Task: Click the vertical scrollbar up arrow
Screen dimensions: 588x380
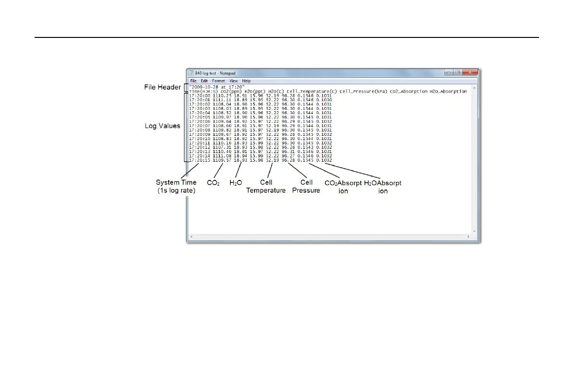Action: click(x=475, y=88)
